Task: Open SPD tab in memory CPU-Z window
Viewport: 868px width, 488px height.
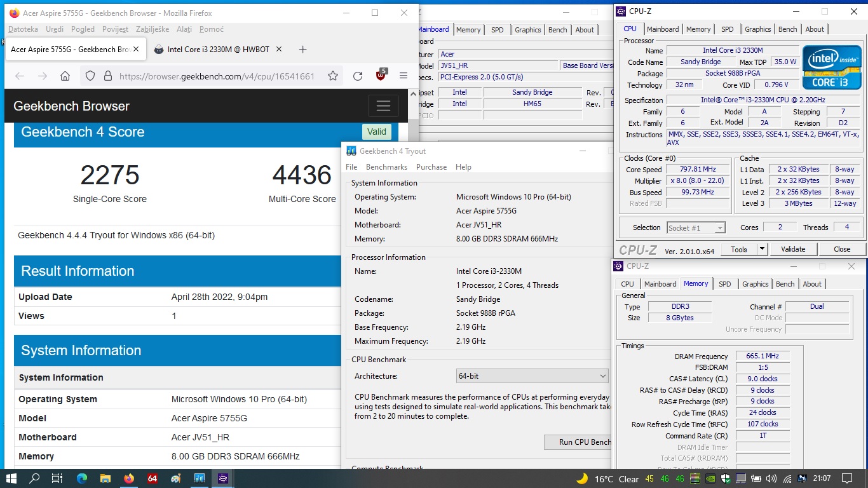Action: click(725, 284)
